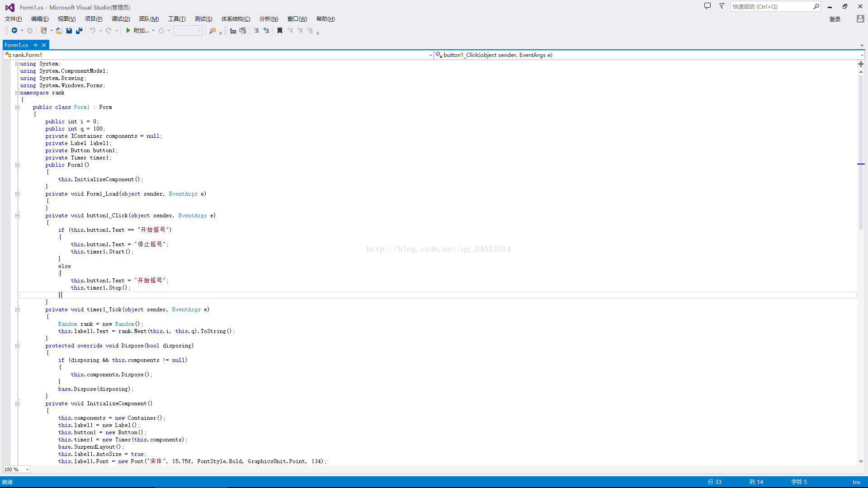Click the green Start/Attach play icon

pyautogui.click(x=128, y=31)
